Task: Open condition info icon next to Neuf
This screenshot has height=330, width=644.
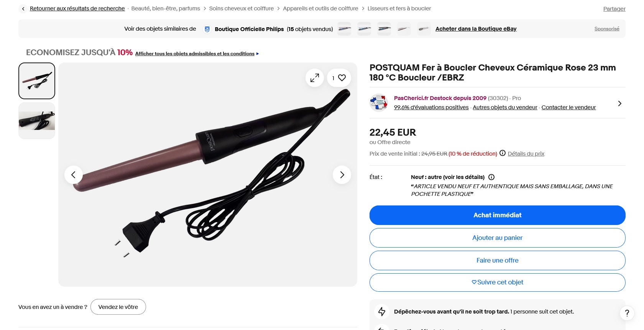Action: [x=491, y=177]
